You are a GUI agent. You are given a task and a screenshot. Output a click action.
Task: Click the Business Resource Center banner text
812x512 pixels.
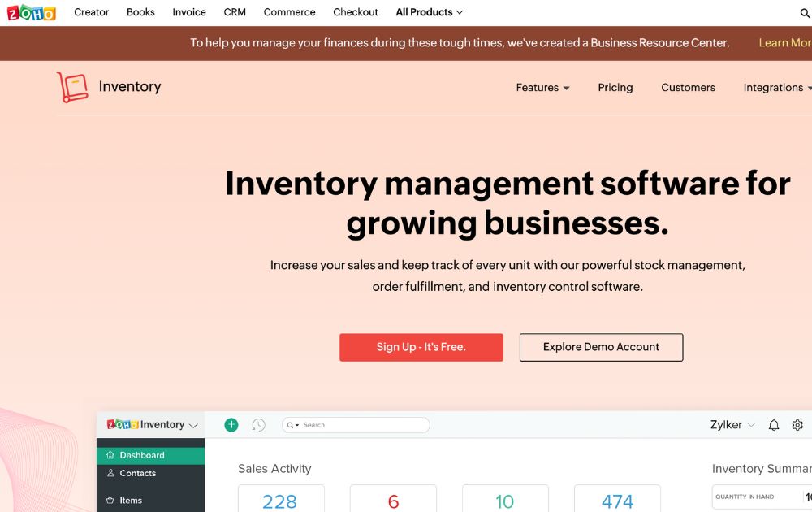659,43
